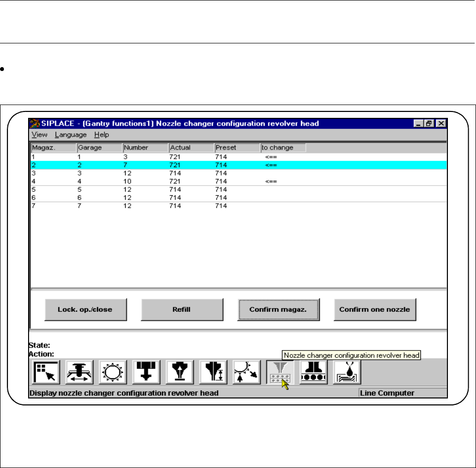Select magazine row 7 in the list
The image size is (476, 468).
[238, 206]
